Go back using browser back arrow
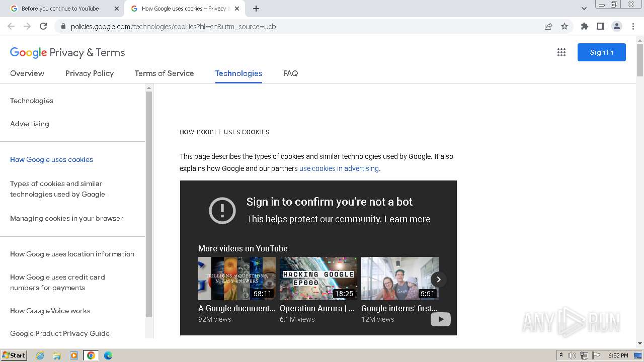This screenshot has width=644, height=362. click(x=11, y=26)
